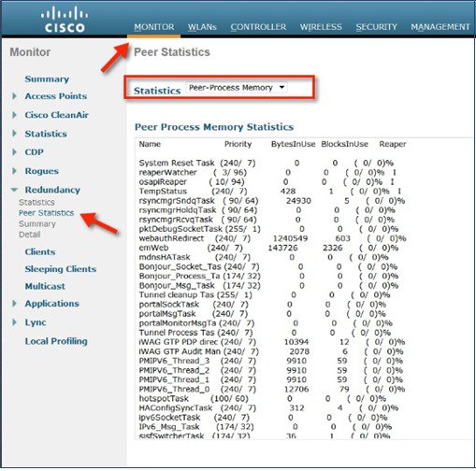Select the mdnsHATask row
The height and width of the screenshot is (471, 476).
click(x=264, y=257)
